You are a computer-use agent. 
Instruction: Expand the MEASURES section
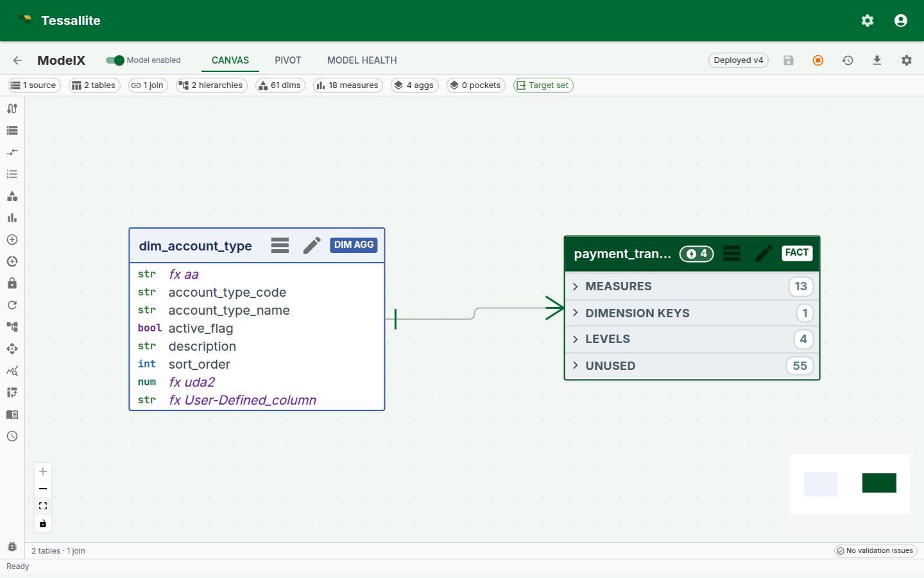tap(692, 286)
